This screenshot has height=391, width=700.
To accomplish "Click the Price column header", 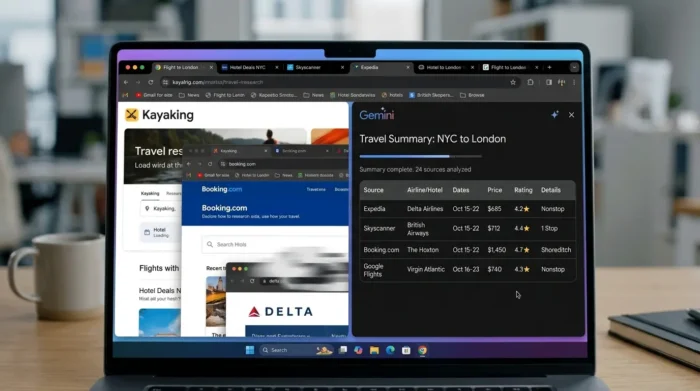I will coord(495,190).
